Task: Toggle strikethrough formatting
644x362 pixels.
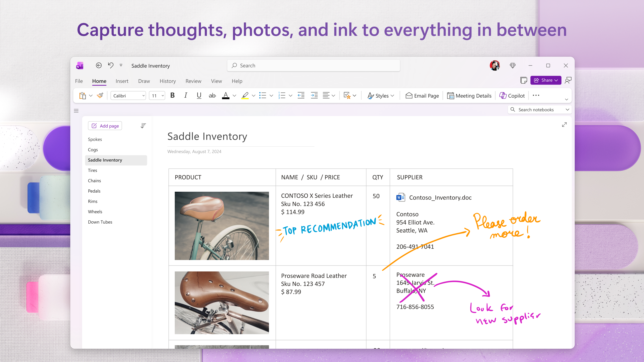Action: [212, 95]
